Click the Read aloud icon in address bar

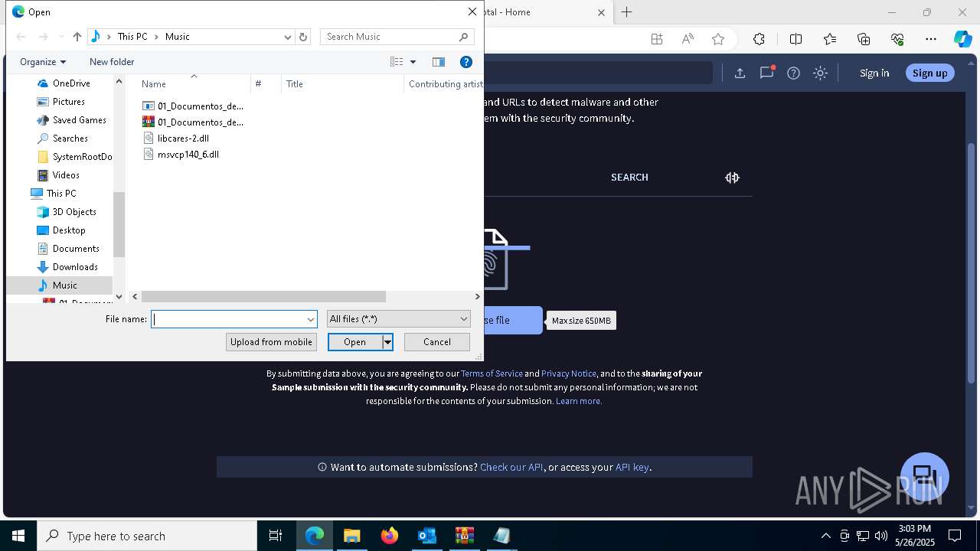[x=688, y=40]
